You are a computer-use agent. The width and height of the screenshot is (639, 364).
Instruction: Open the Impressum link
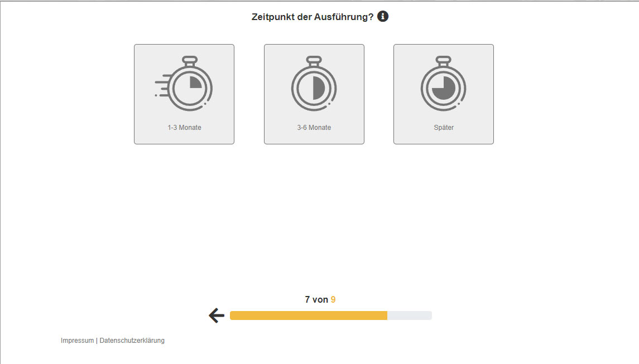tap(77, 341)
